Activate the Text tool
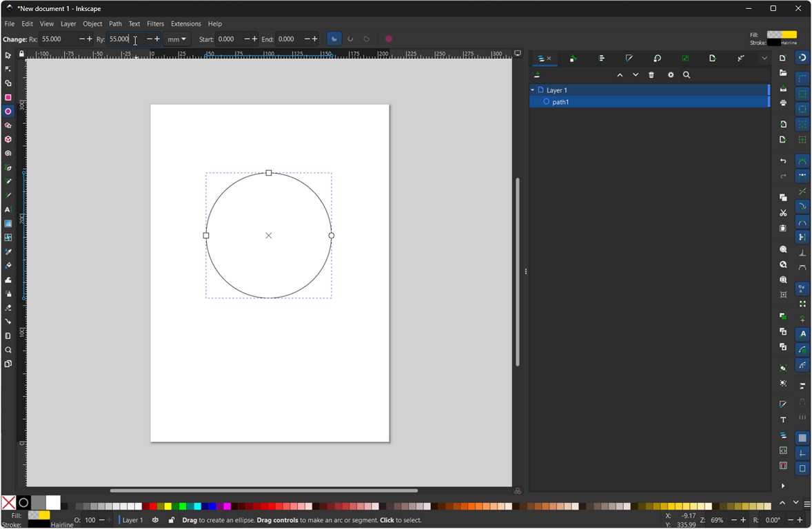This screenshot has width=812, height=529. point(8,209)
